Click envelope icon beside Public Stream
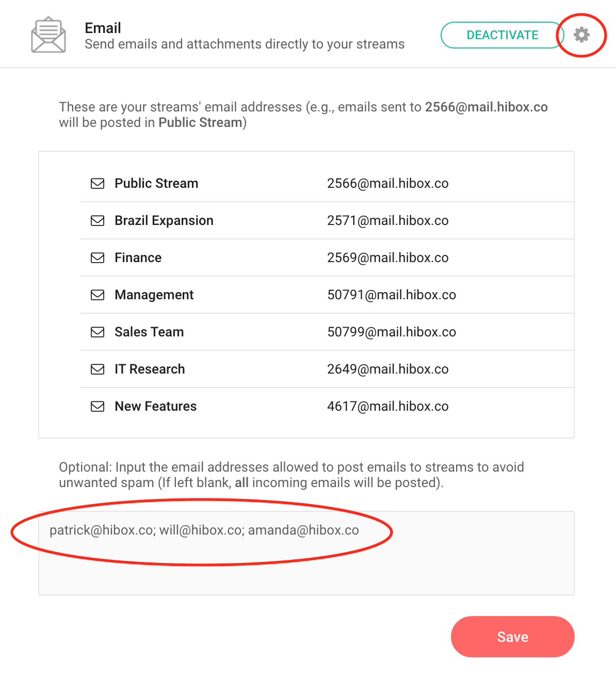The width and height of the screenshot is (616, 678). (x=98, y=184)
